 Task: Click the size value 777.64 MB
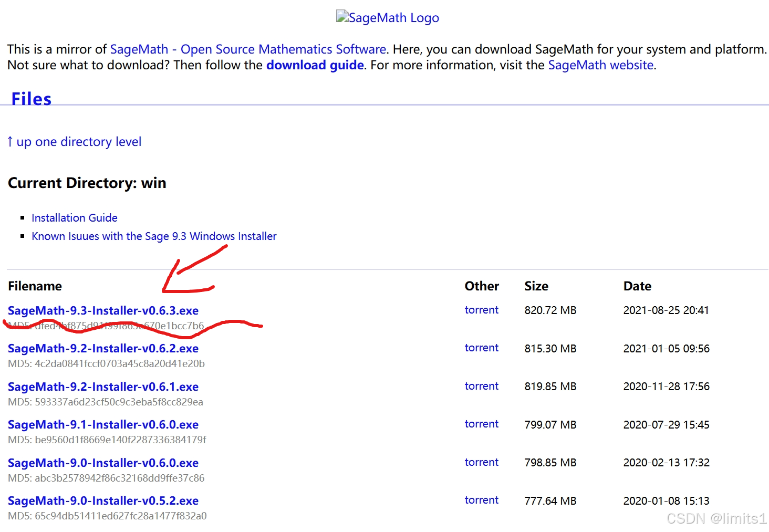550,501
